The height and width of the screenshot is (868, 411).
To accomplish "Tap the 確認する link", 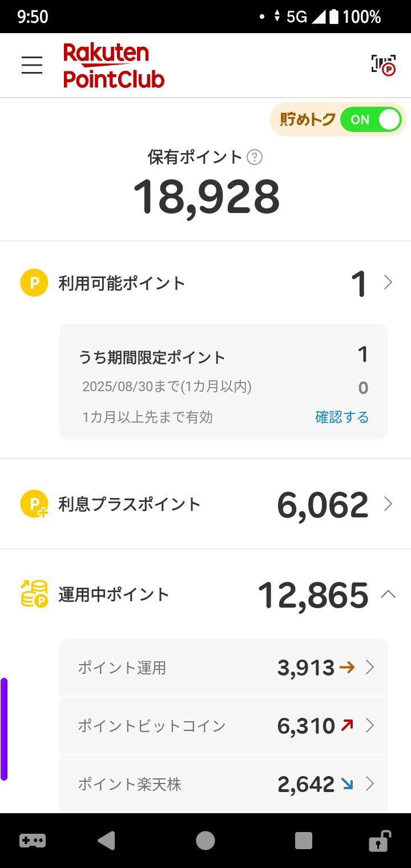I will pos(341,417).
